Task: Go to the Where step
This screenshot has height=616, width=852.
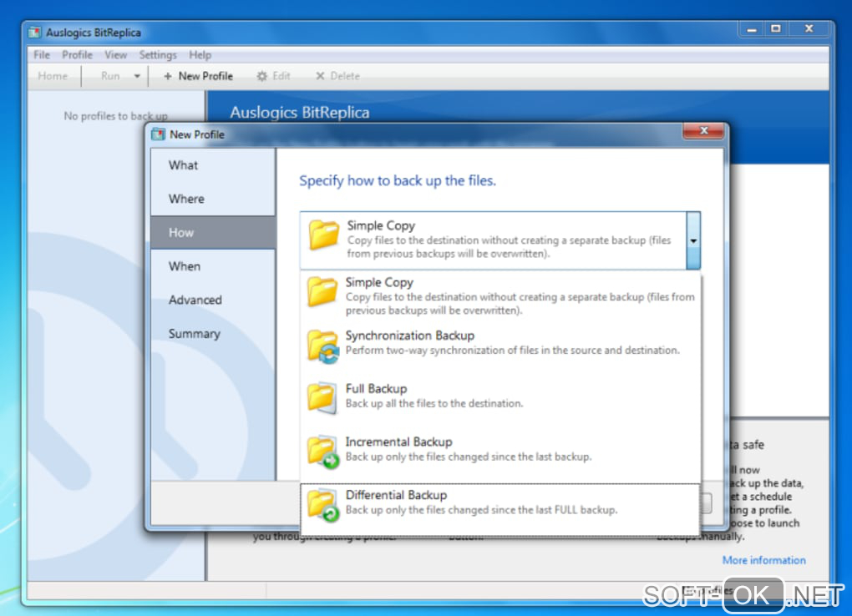Action: pyautogui.click(x=213, y=199)
